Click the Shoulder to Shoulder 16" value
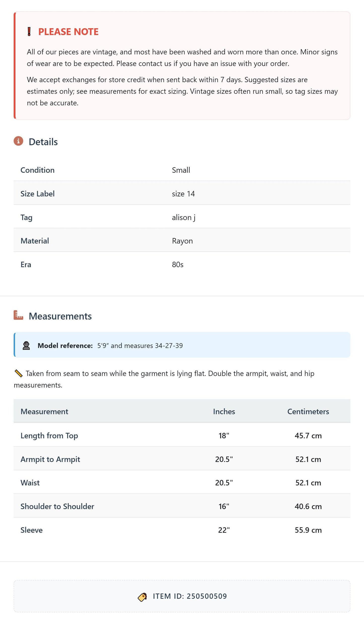The image size is (364, 624). [224, 507]
